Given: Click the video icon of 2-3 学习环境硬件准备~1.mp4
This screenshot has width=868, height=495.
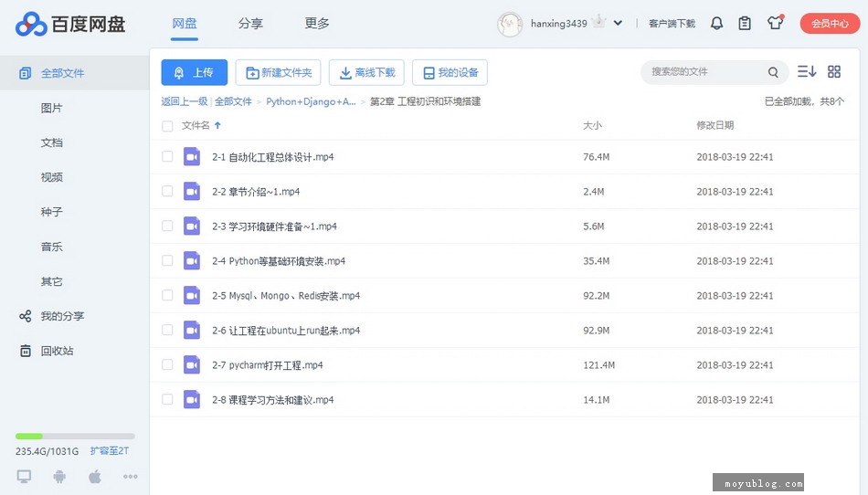Looking at the screenshot, I should (192, 226).
